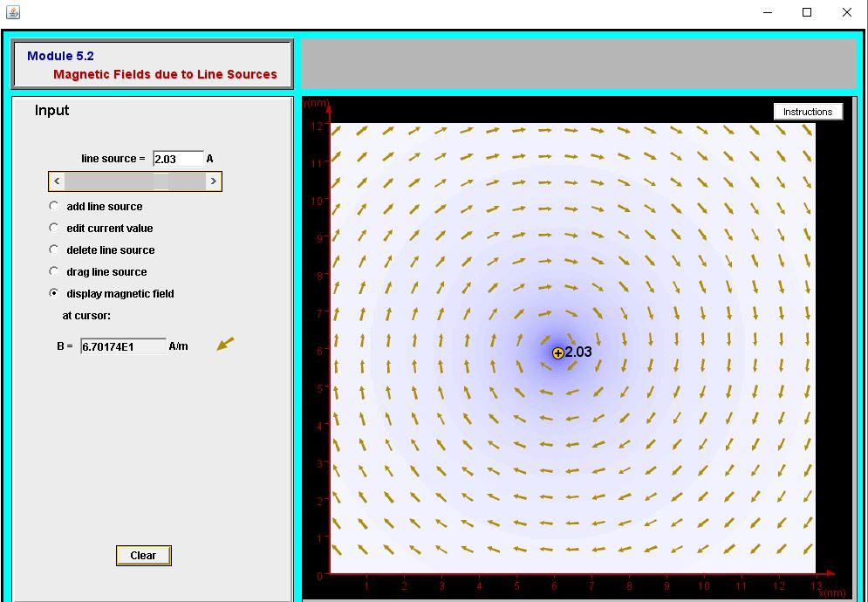Minimize the application window
Image resolution: width=868 pixels, height=602 pixels.
pos(768,12)
